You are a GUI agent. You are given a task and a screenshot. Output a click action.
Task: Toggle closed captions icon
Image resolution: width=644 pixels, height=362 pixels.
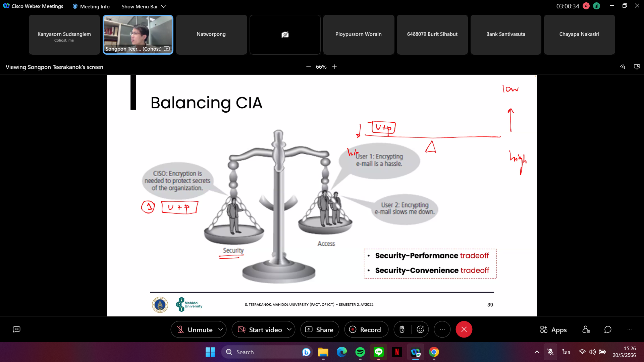tap(16, 329)
